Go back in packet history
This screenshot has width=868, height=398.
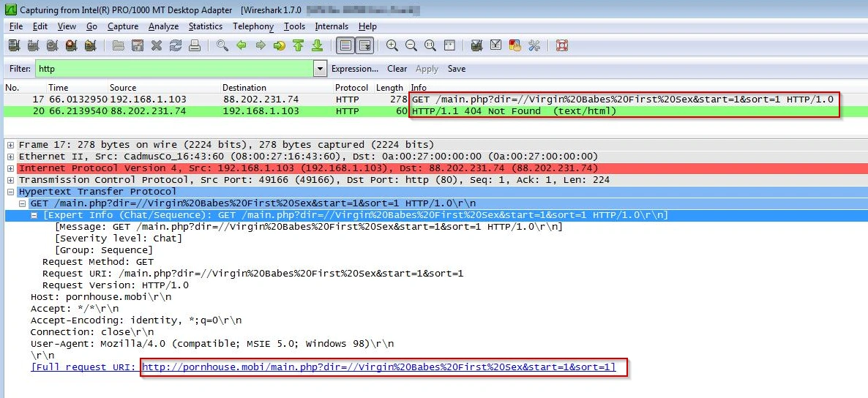coord(242,45)
